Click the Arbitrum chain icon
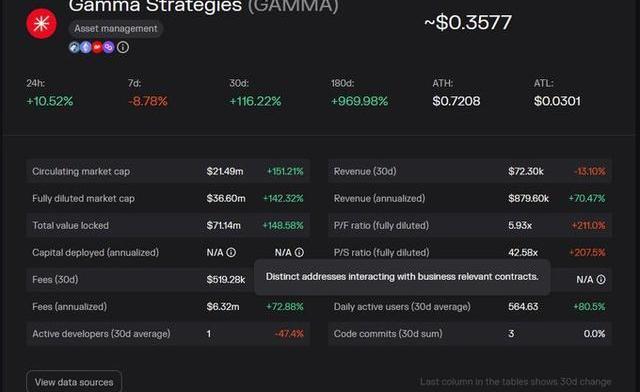 click(74, 47)
